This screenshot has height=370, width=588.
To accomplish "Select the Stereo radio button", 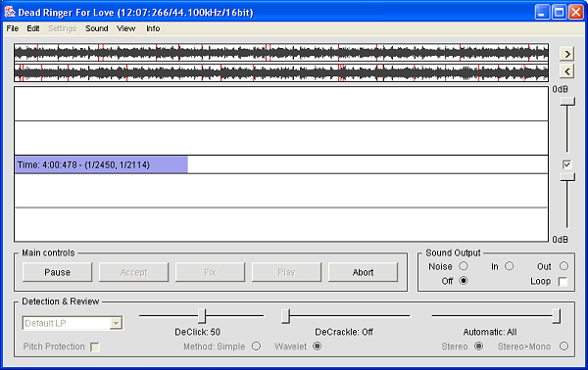I will tap(478, 347).
